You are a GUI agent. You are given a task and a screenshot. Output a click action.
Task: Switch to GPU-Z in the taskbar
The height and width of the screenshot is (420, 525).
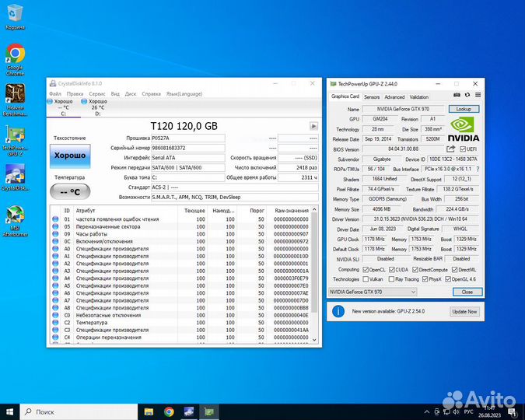click(209, 412)
